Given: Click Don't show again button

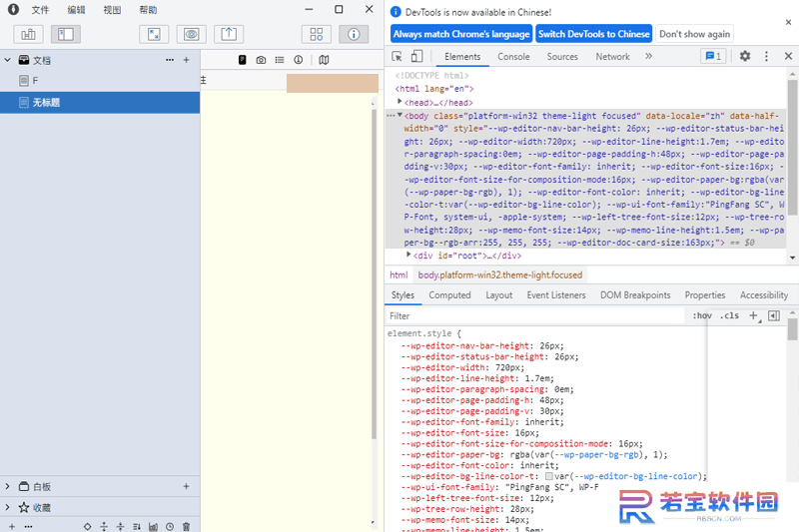Looking at the screenshot, I should click(694, 34).
